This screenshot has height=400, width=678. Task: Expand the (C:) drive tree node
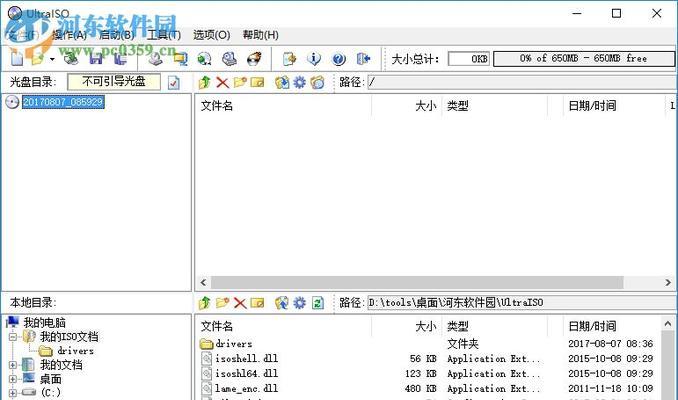point(13,393)
